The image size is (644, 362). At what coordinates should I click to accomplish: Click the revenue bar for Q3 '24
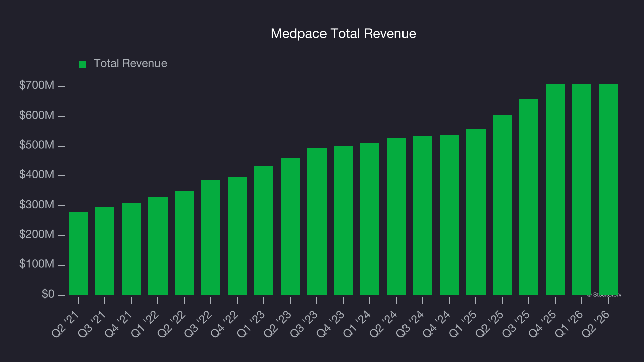coord(423,216)
